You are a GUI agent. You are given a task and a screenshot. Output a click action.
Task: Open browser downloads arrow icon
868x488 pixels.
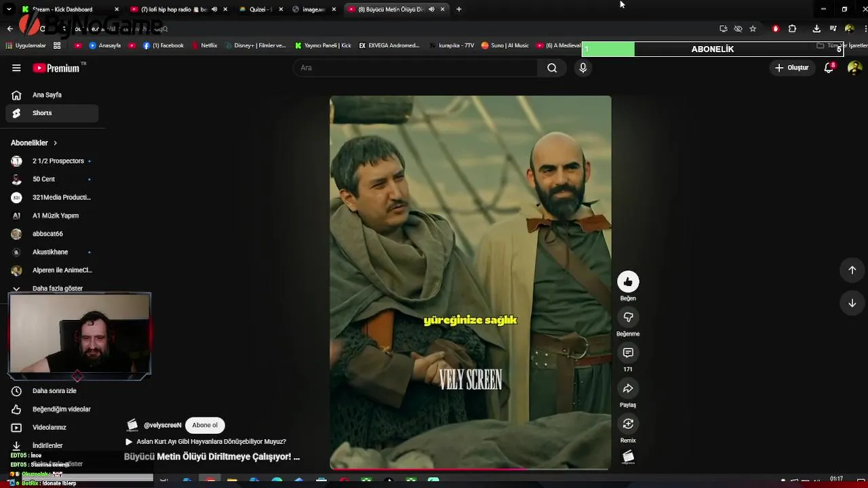816,28
